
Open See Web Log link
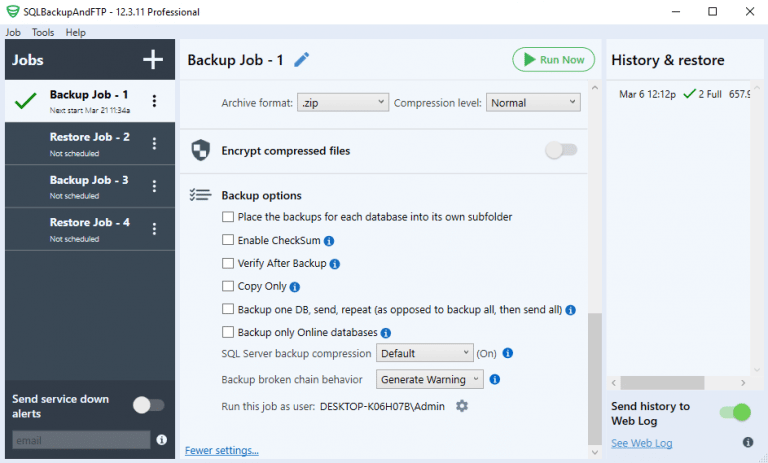[x=642, y=443]
